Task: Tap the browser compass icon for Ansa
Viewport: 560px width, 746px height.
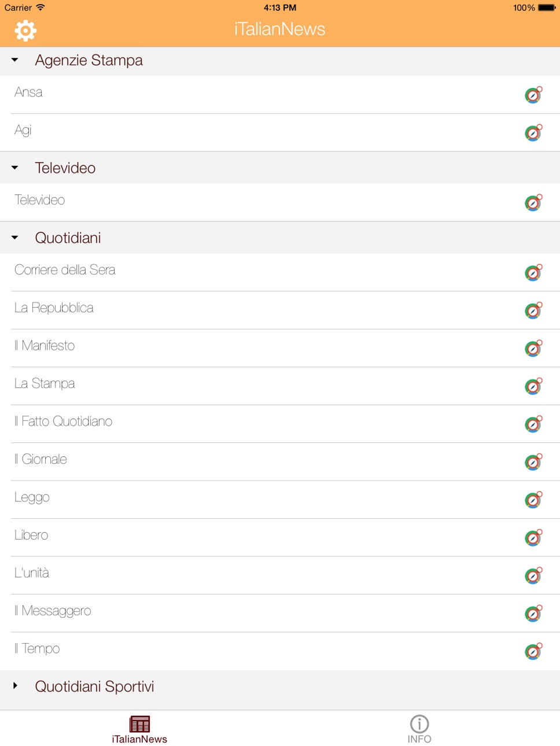Action: click(x=533, y=95)
